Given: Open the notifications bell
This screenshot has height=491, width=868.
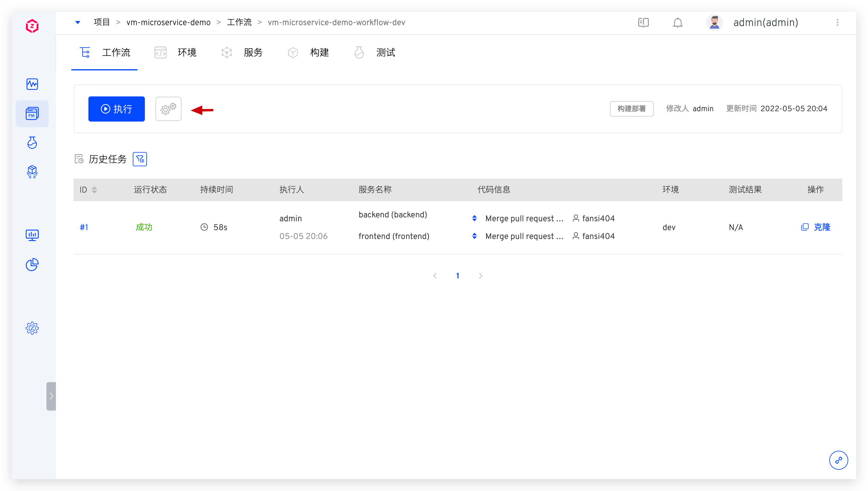Looking at the screenshot, I should click(x=677, y=22).
